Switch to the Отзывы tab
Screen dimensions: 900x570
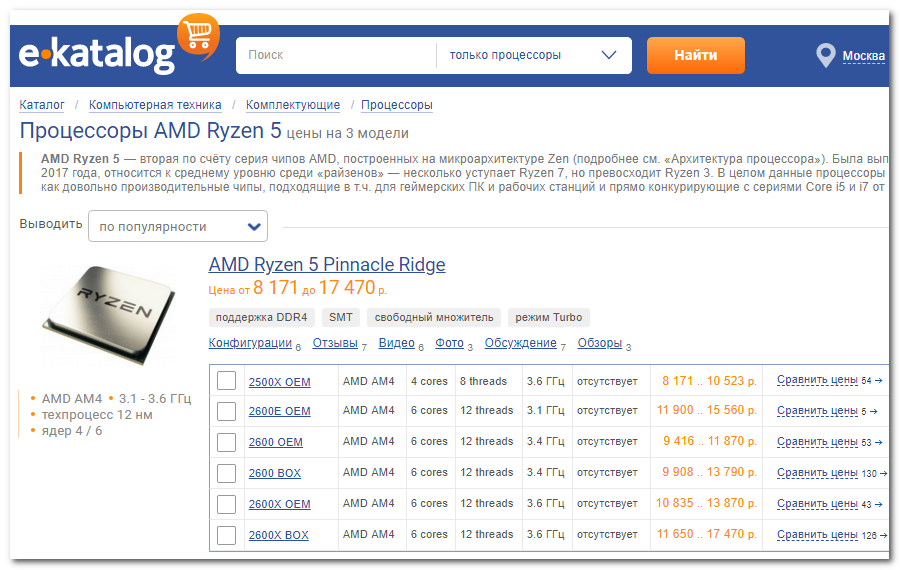coord(335,343)
